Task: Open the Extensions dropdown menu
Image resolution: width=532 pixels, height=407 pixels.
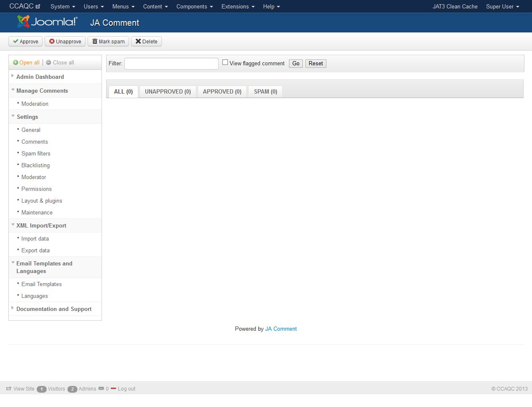Action: 238,6
